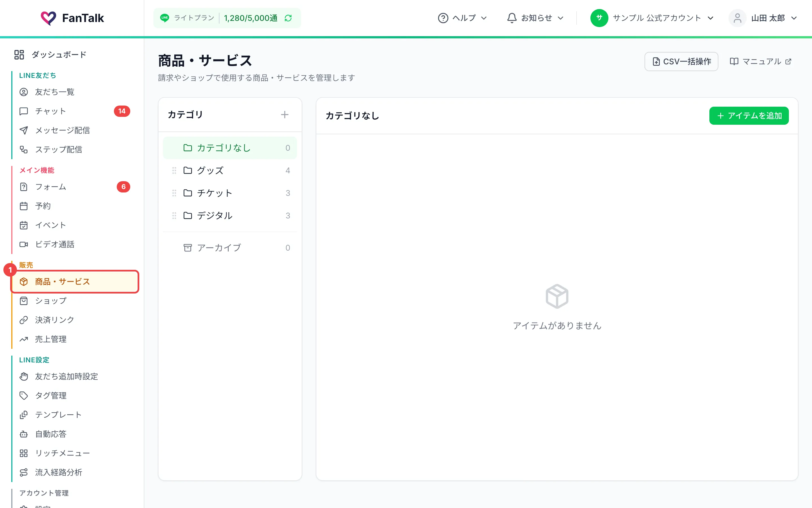Open the アーカイブ category
The height and width of the screenshot is (508, 812).
tap(230, 248)
